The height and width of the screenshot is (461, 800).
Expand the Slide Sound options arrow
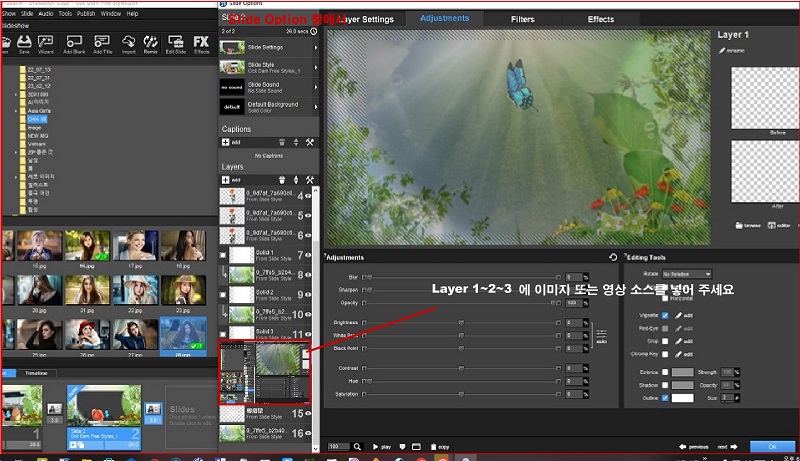(315, 87)
